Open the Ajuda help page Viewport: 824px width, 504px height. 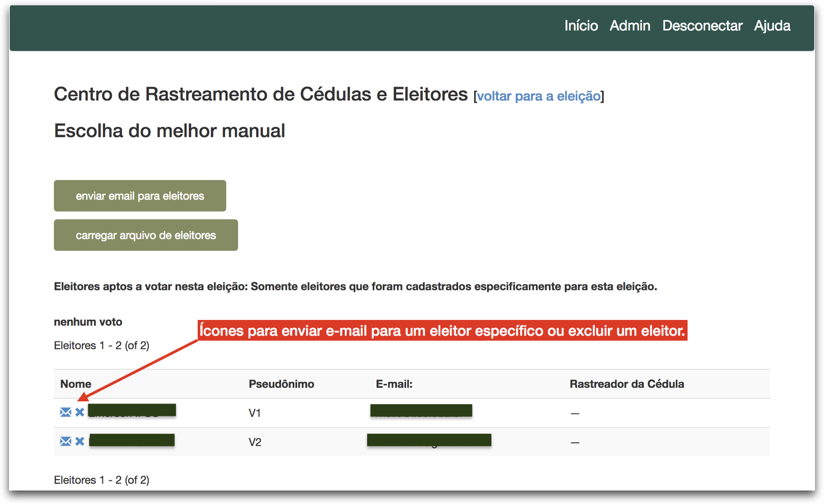pyautogui.click(x=772, y=26)
